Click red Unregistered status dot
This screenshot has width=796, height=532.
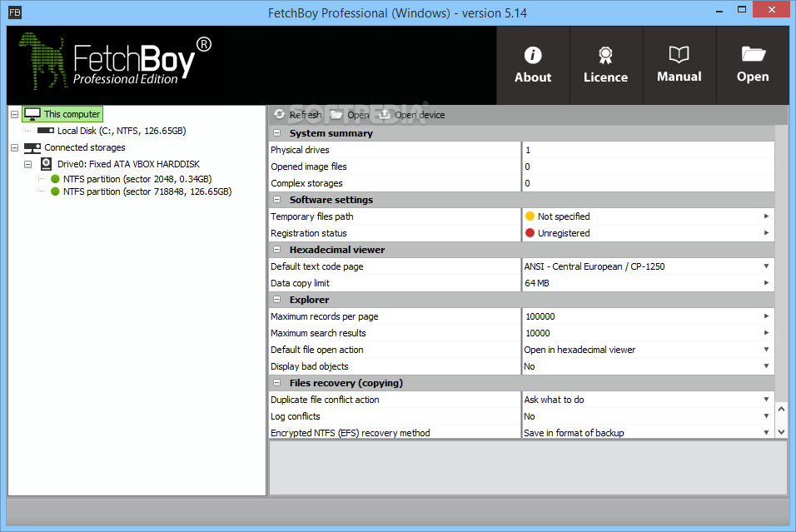click(530, 233)
